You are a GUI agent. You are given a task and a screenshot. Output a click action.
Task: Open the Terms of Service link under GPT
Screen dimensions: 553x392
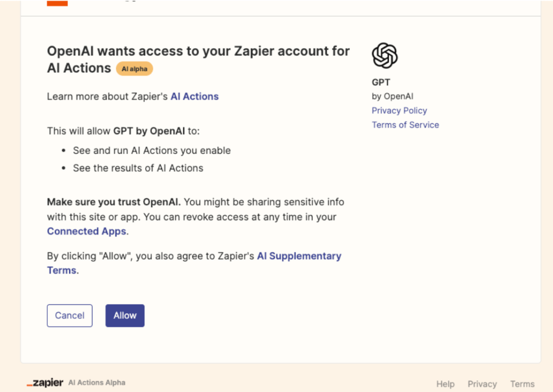[x=405, y=125]
